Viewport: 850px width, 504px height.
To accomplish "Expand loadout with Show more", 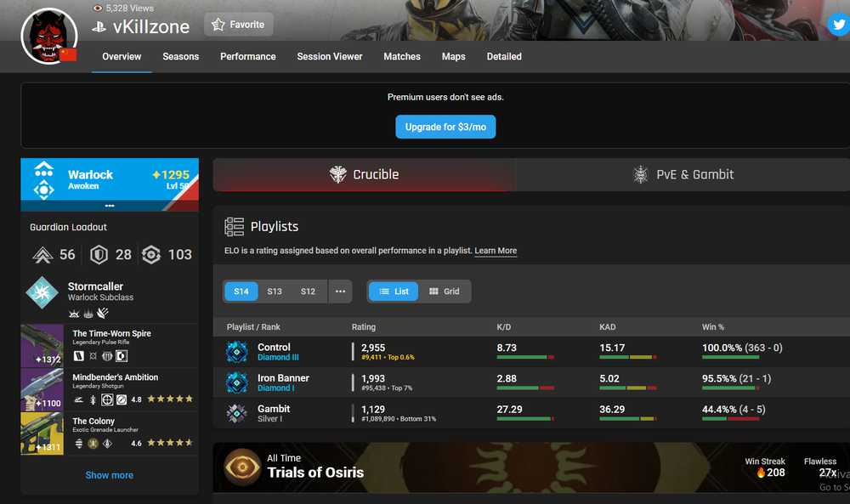I will tap(110, 475).
